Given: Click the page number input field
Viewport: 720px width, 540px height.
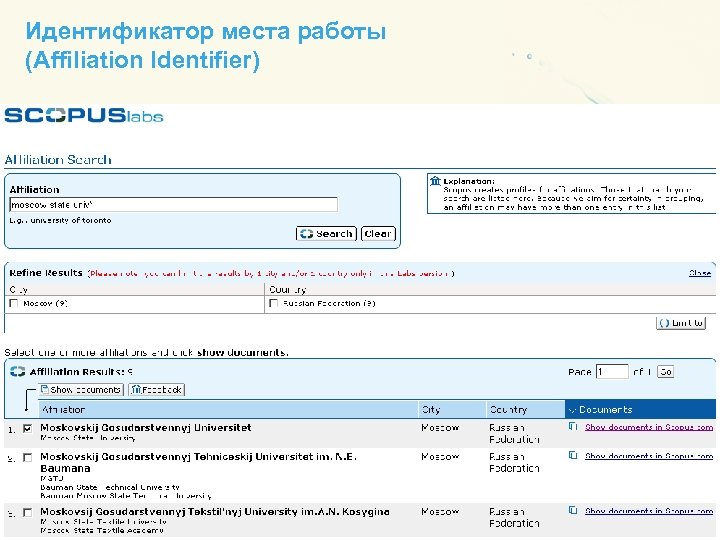Looking at the screenshot, I should pos(612,371).
